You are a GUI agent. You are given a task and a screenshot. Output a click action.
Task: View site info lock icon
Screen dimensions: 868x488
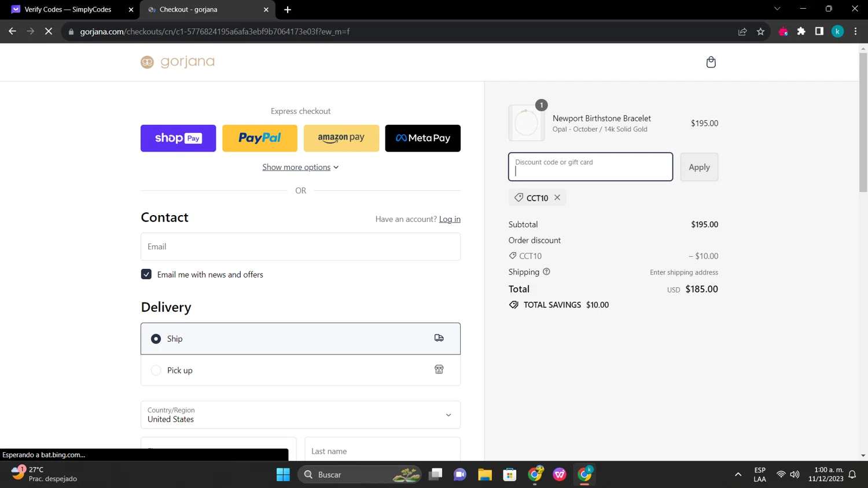point(71,31)
